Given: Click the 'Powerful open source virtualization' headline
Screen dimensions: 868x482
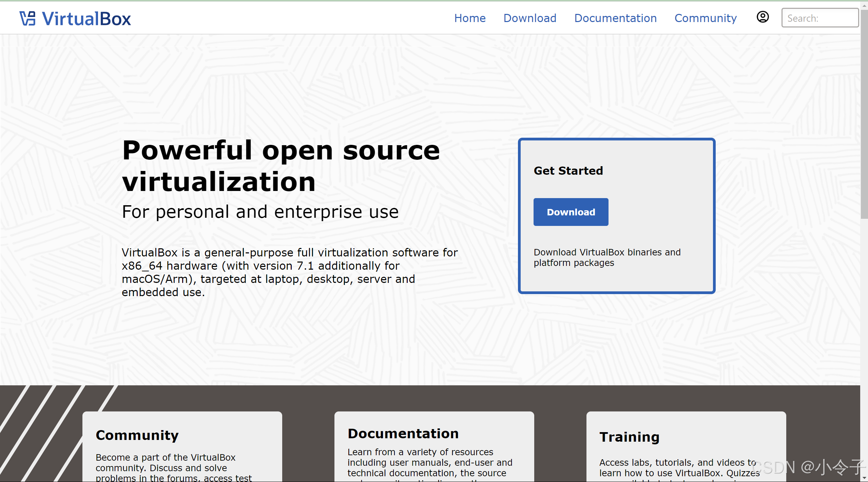Looking at the screenshot, I should 281,166.
